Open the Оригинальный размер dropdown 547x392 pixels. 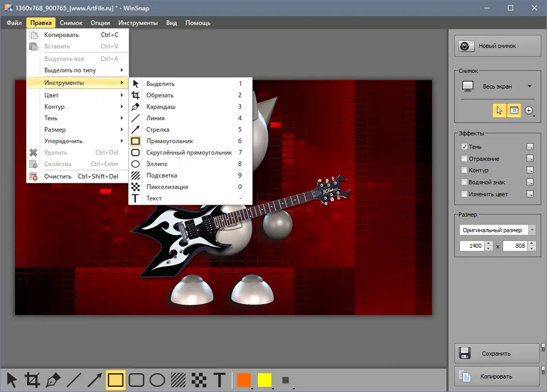pos(532,230)
